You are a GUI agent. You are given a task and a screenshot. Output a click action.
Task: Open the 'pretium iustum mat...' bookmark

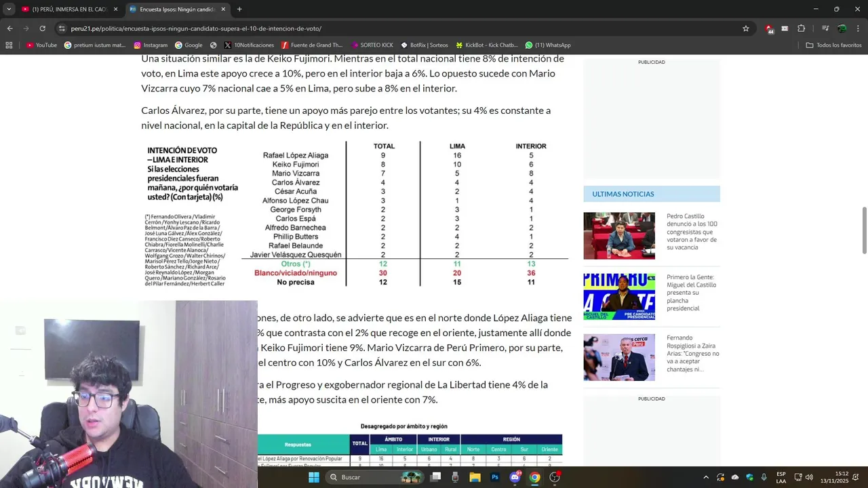[95, 45]
